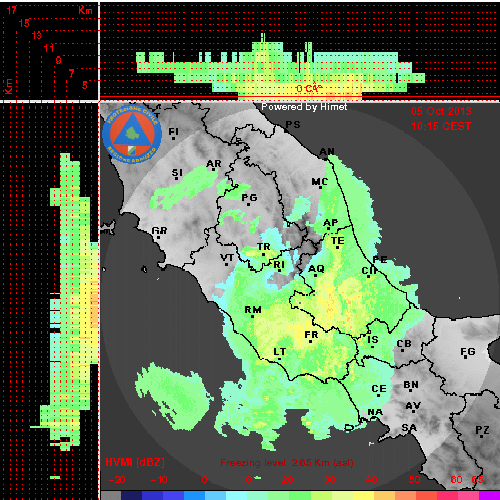The image size is (500, 500).
Task: Click the Pescara PE city marker
Action: coord(379,260)
